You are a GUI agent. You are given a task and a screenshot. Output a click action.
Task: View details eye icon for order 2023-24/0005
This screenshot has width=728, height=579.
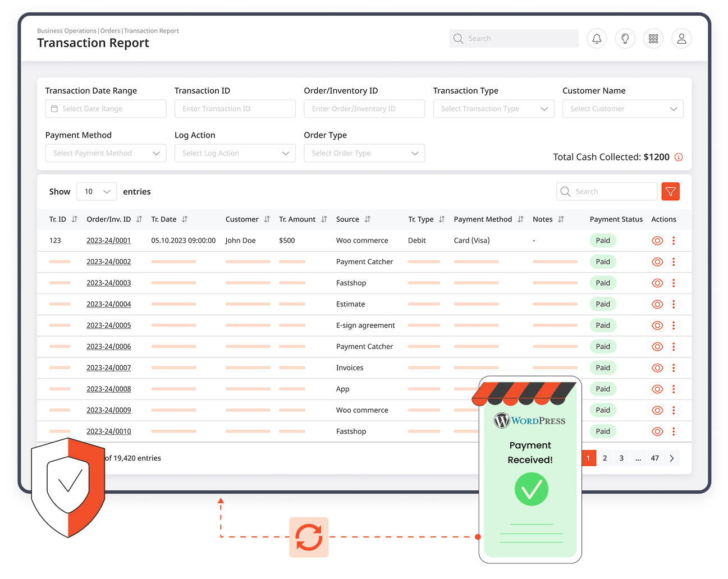click(x=657, y=325)
